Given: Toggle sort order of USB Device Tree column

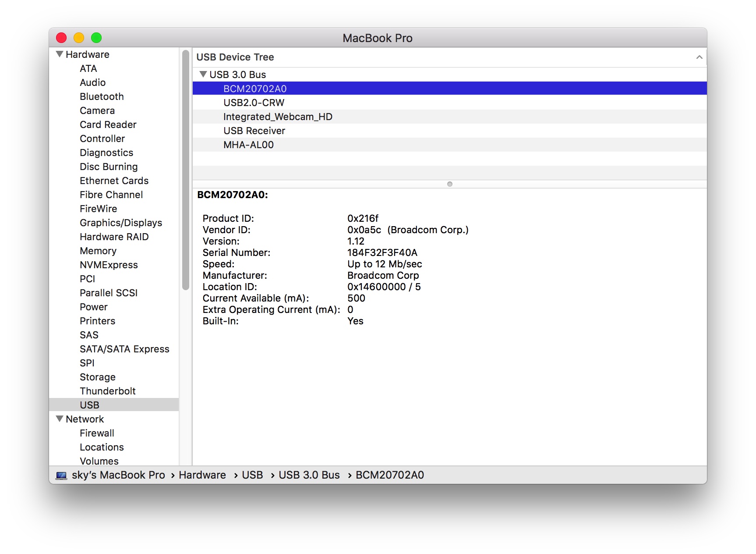Looking at the screenshot, I should pyautogui.click(x=699, y=57).
